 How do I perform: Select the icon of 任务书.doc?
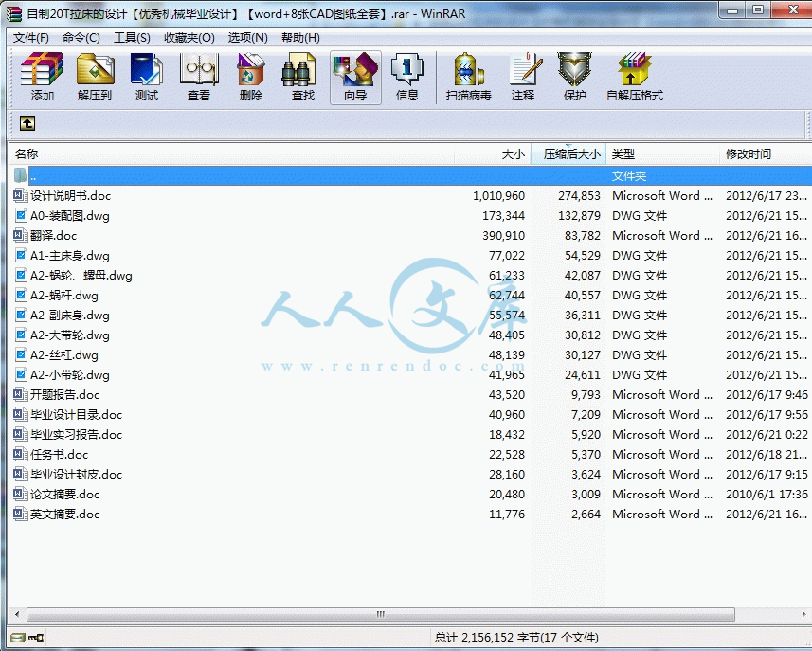(20, 455)
